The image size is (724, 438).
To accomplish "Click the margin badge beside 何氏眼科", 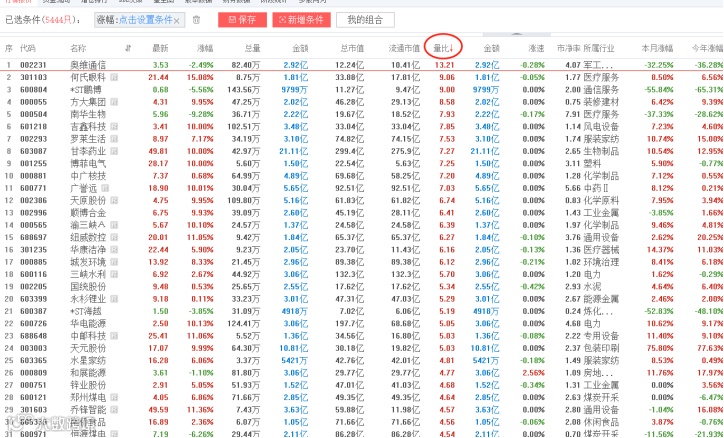I will point(114,77).
